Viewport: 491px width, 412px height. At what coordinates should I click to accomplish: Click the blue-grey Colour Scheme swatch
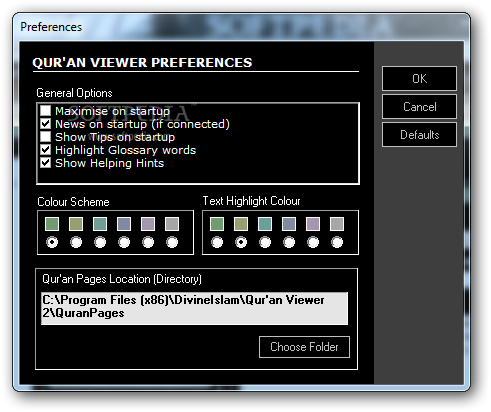(124, 224)
